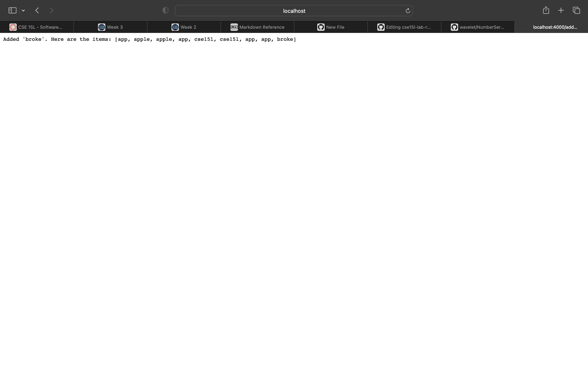Image resolution: width=588 pixels, height=367 pixels.
Task: Click the localhost address bar
Action: coord(294,11)
